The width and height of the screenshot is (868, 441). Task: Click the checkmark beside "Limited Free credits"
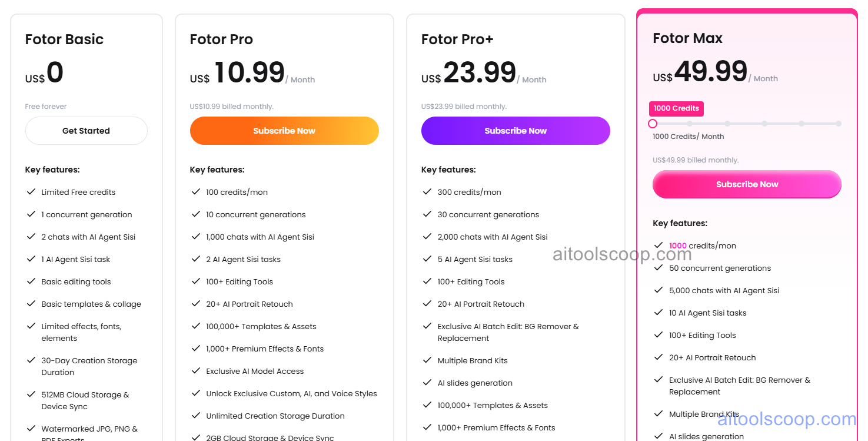tap(31, 191)
